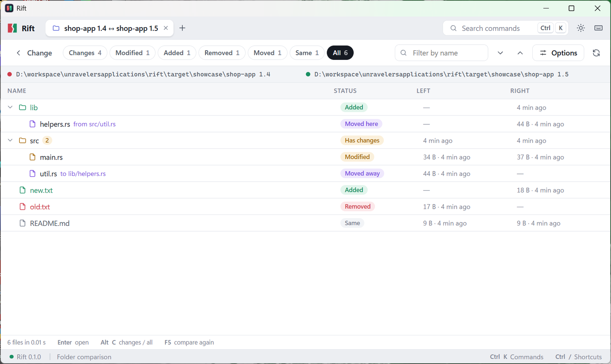611x364 pixels.
Task: Click the Moved away status badge
Action: point(362,174)
